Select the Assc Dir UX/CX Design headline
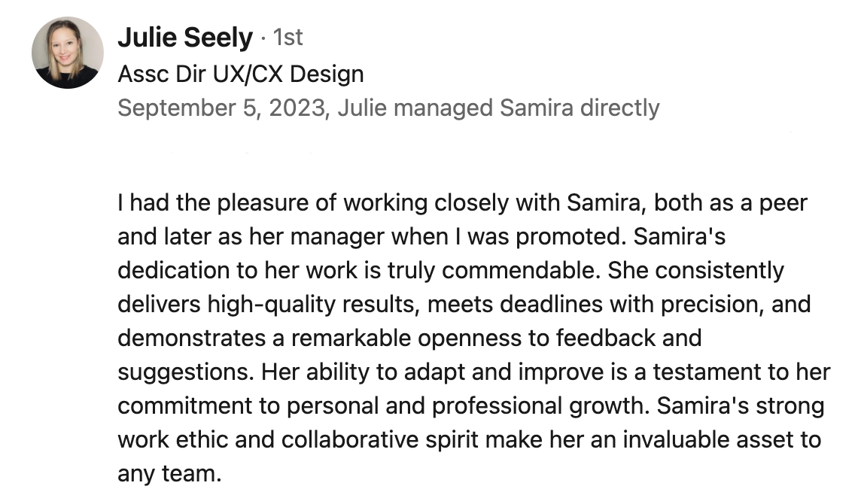This screenshot has height=504, width=861. click(x=241, y=74)
